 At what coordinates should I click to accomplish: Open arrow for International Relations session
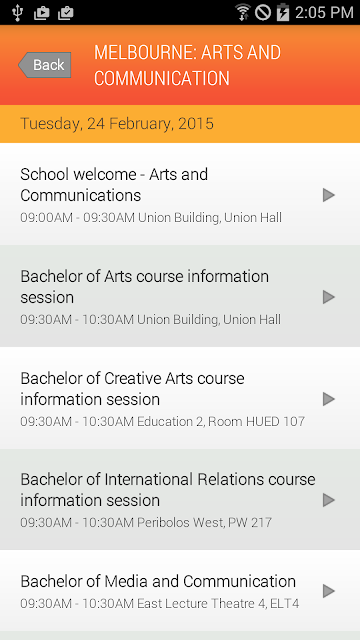click(329, 500)
